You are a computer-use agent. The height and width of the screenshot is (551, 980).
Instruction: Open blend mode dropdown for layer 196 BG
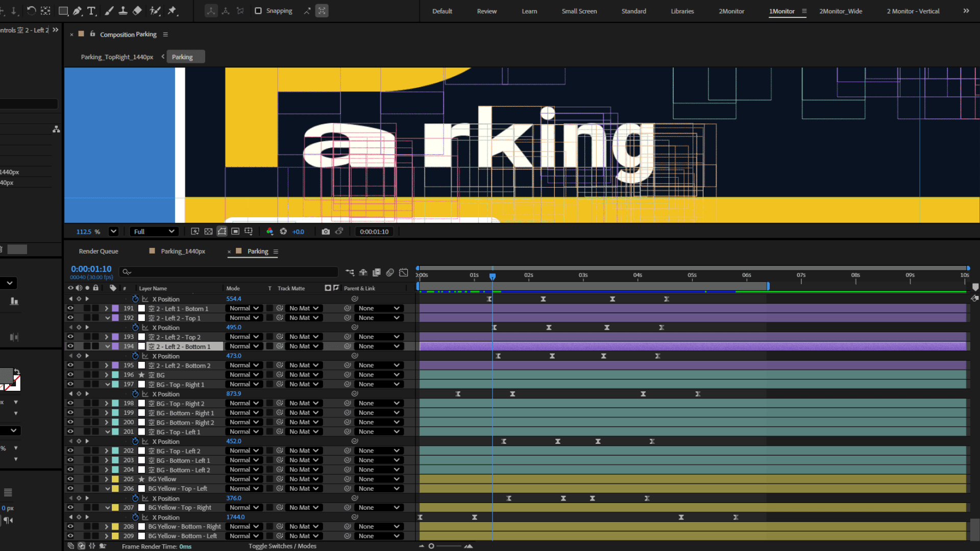(x=244, y=374)
